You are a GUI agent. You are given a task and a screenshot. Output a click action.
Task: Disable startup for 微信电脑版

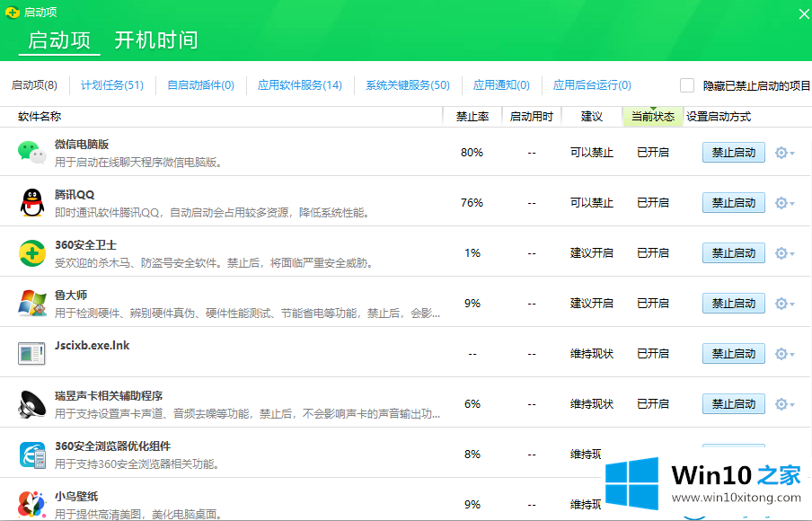733,153
